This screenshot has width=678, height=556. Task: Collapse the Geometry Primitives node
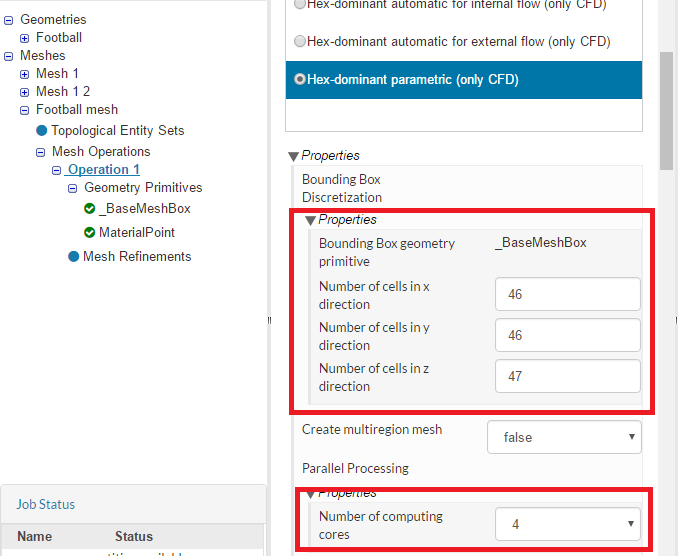pyautogui.click(x=73, y=188)
